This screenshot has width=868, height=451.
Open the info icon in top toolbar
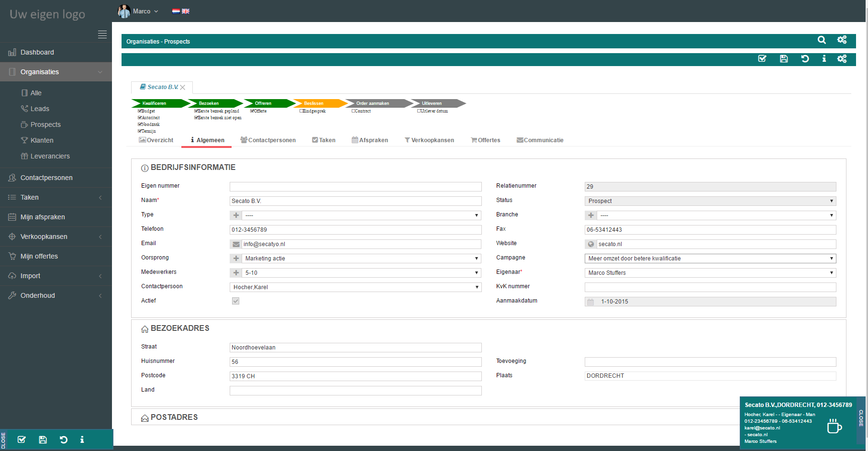(x=824, y=59)
